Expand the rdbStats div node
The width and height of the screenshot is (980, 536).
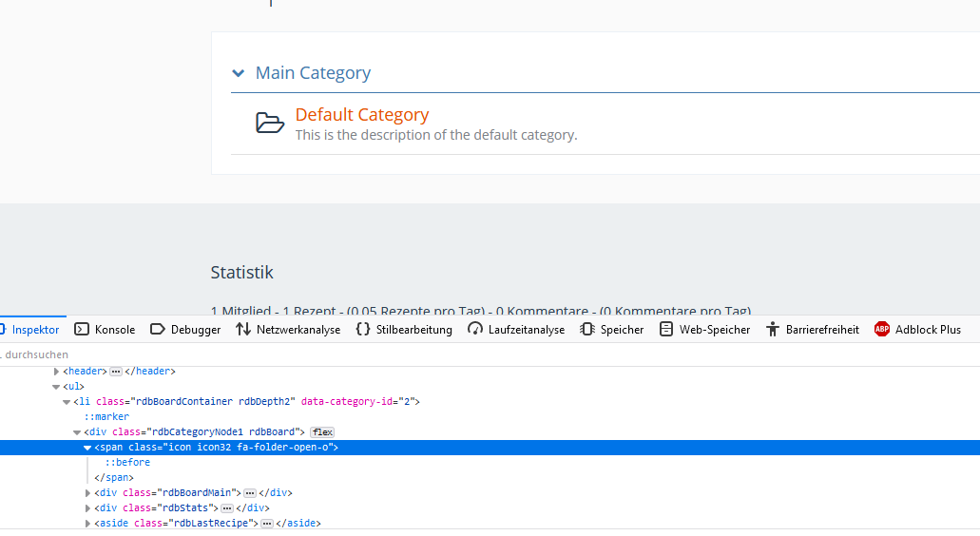click(88, 508)
